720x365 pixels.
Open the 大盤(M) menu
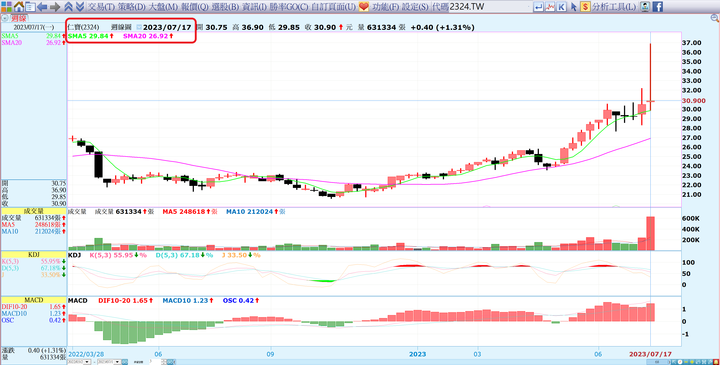point(163,6)
